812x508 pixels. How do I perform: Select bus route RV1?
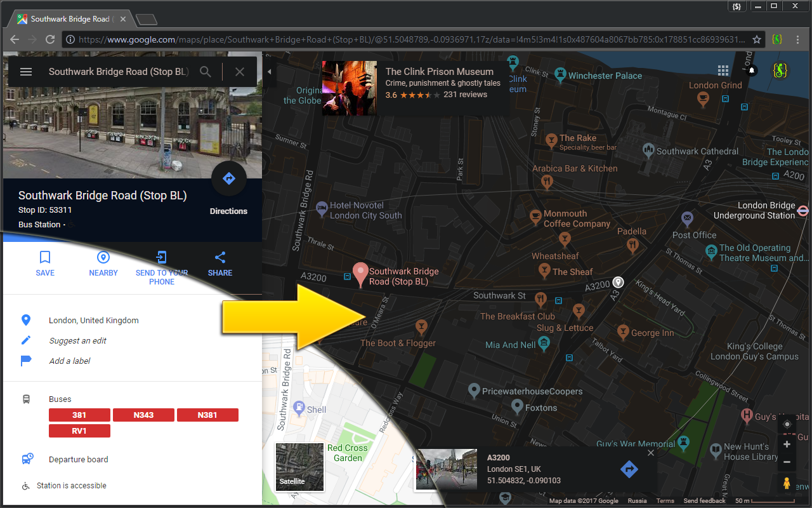pyautogui.click(x=79, y=431)
